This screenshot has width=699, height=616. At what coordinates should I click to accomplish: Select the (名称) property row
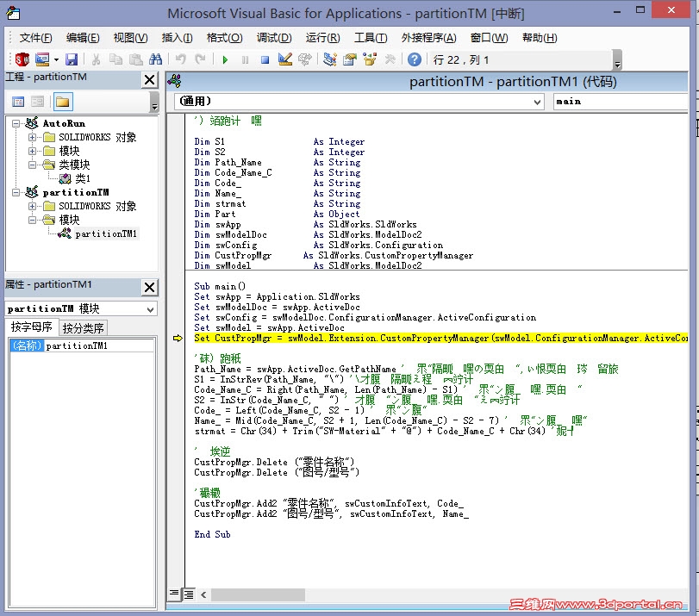[x=83, y=345]
